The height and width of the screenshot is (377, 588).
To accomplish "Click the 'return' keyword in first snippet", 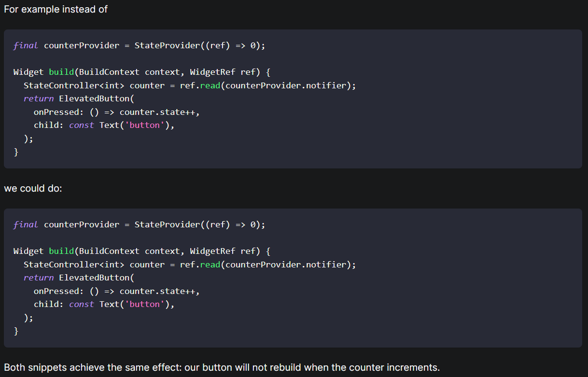I will 39,98.
